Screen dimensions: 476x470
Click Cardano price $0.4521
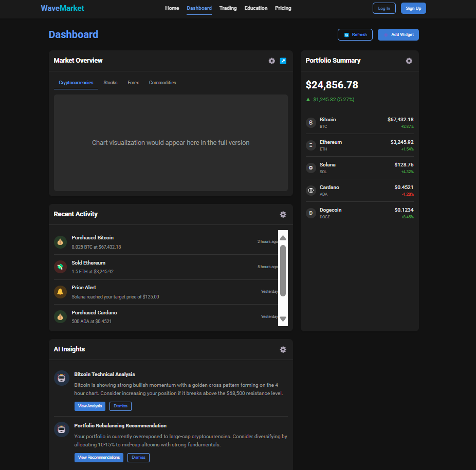click(404, 187)
